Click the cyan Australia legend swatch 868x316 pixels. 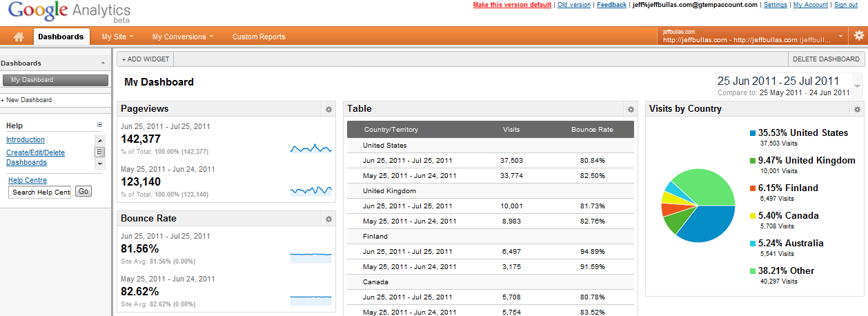click(753, 243)
